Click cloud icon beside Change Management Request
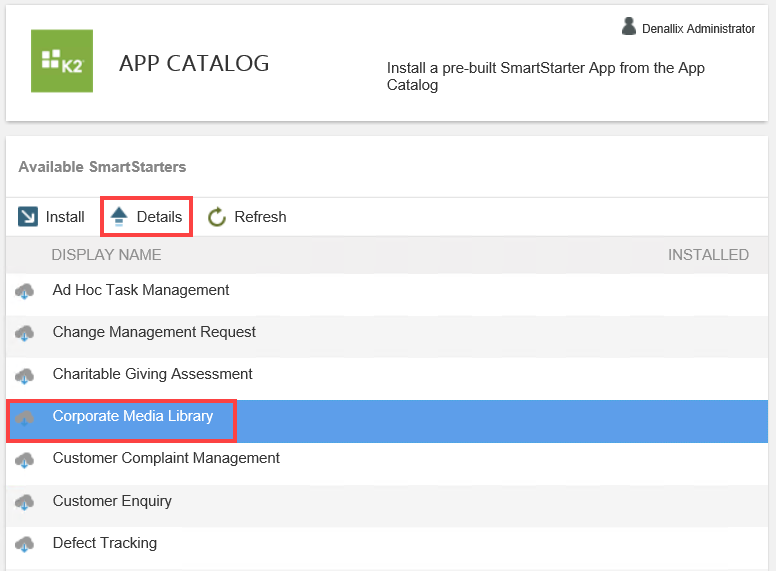 25,333
